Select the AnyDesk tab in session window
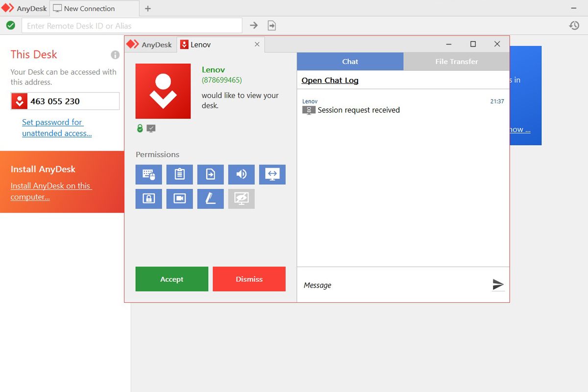The width and height of the screenshot is (588, 392). tap(149, 45)
